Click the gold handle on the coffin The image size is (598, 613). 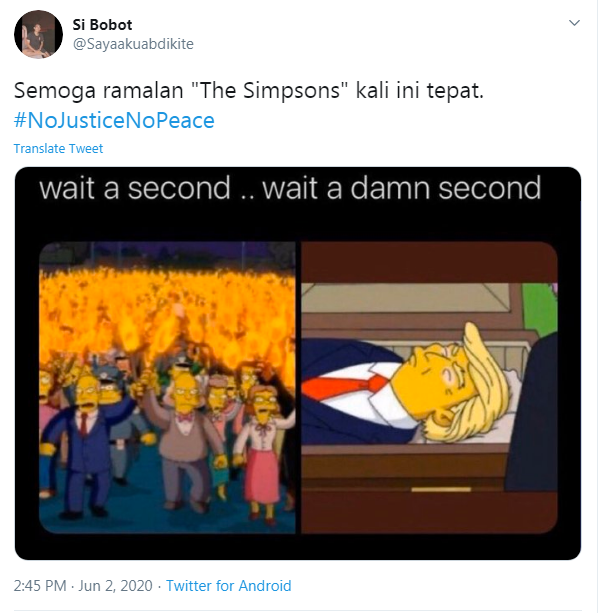441,489
